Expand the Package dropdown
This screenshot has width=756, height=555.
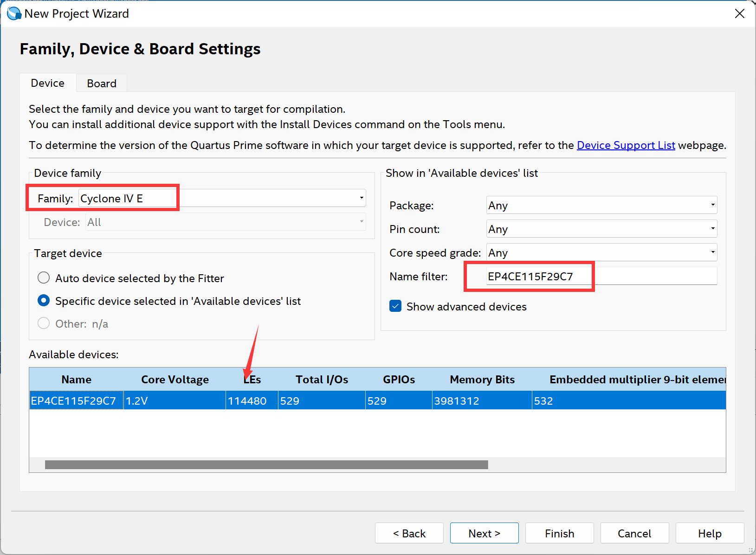click(601, 205)
